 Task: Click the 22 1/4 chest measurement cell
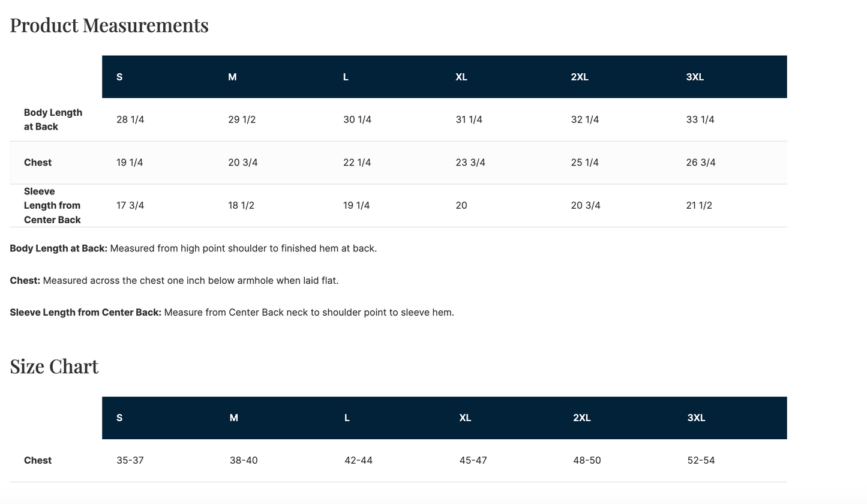357,163
